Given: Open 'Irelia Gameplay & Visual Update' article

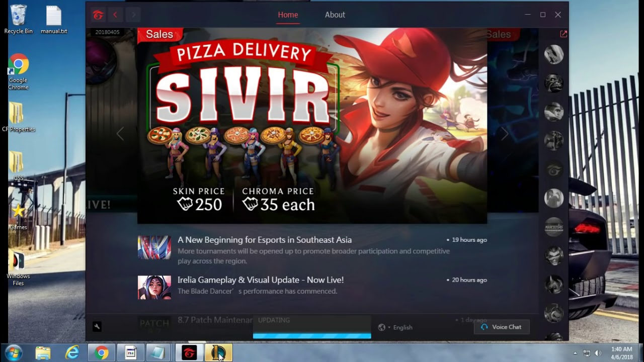Looking at the screenshot, I should (261, 280).
